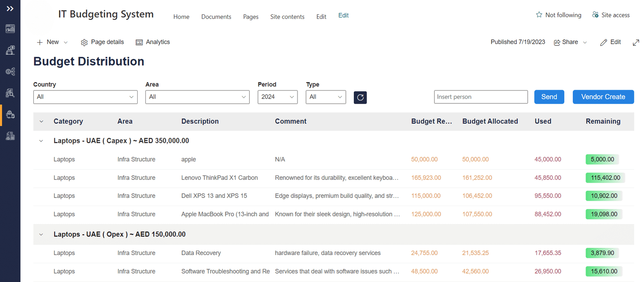The height and width of the screenshot is (282, 644).
Task: Click into the Insert person field
Action: [x=481, y=97]
